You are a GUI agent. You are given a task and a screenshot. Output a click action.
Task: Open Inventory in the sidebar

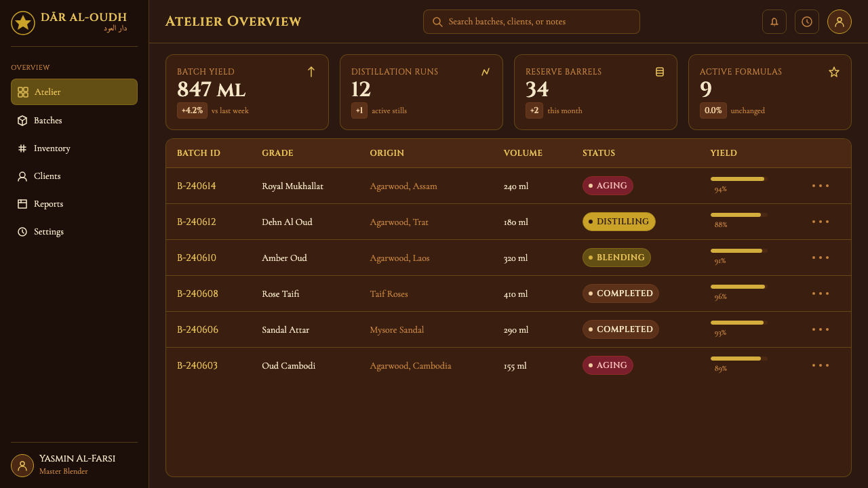point(74,148)
